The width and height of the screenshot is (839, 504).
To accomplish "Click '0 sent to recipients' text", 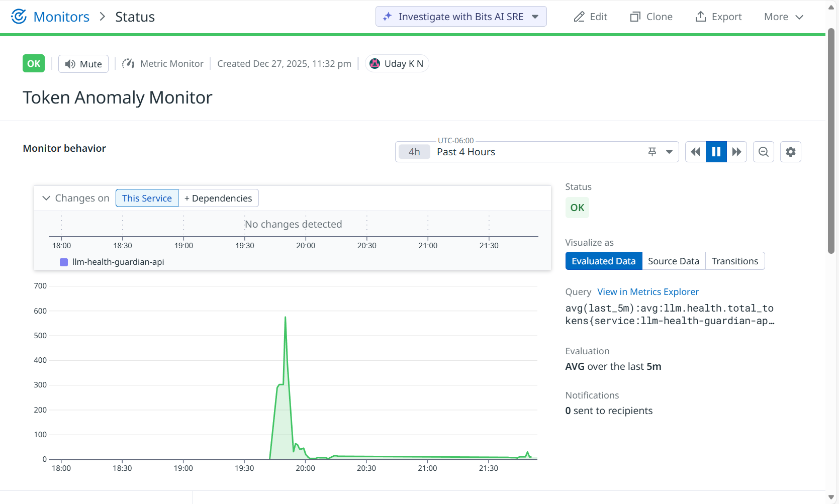I will (609, 411).
